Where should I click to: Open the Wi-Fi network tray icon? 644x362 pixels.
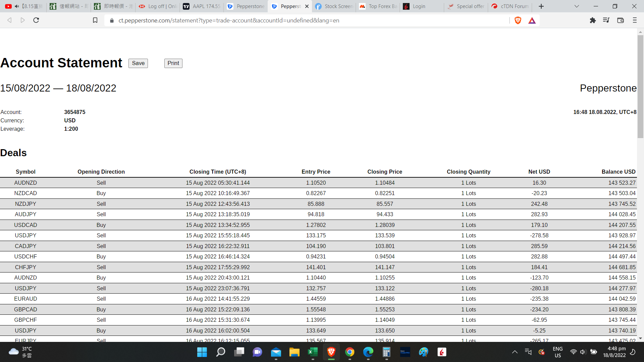click(573, 352)
